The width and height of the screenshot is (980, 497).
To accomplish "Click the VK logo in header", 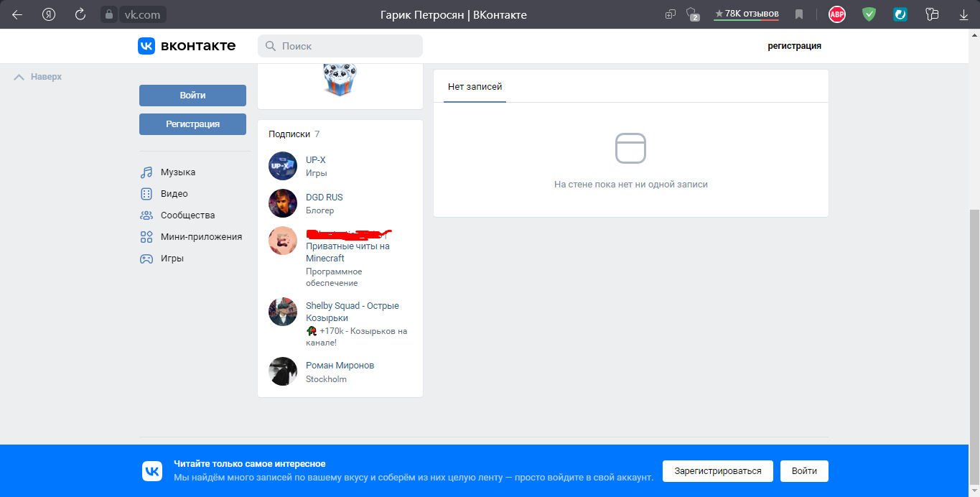I will (x=187, y=46).
